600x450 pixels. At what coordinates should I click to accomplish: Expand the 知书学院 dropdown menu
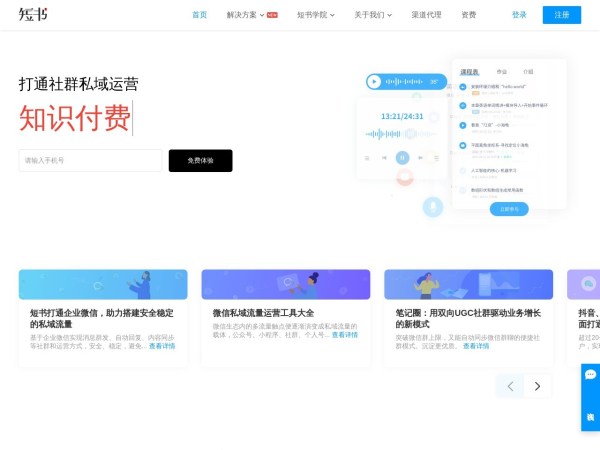coord(315,15)
